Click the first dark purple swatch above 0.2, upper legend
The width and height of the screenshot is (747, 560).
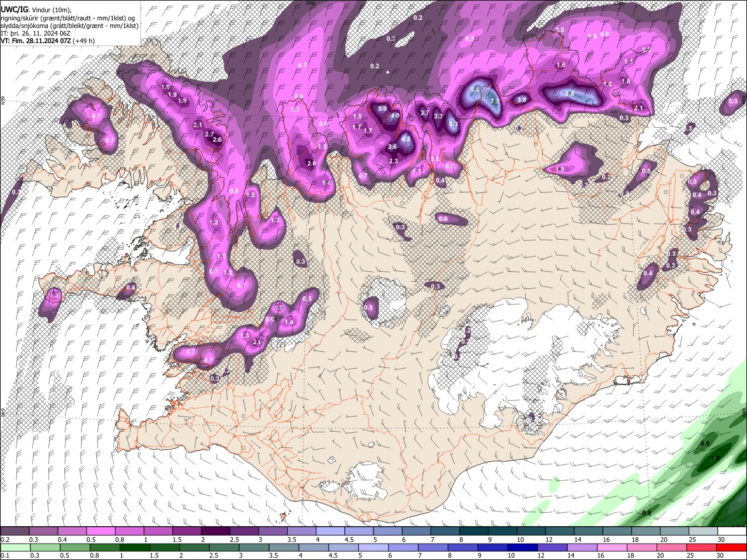(x=15, y=531)
